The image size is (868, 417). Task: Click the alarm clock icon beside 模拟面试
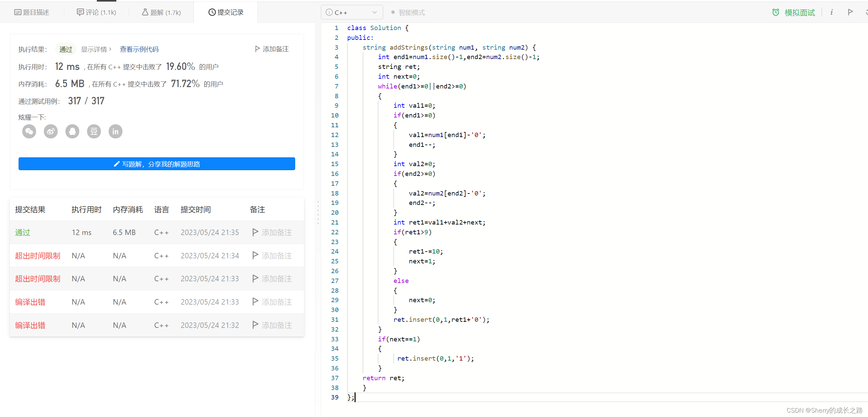click(x=776, y=12)
